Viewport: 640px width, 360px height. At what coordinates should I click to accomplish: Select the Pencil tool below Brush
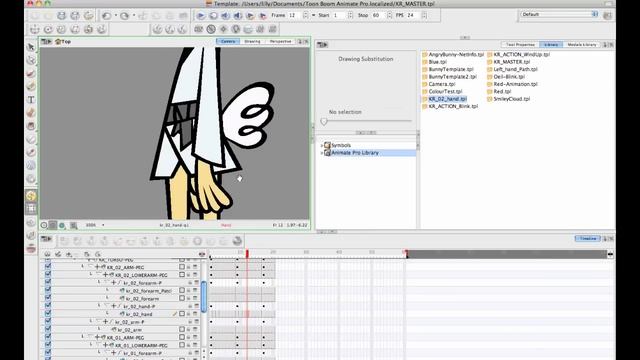click(x=31, y=87)
